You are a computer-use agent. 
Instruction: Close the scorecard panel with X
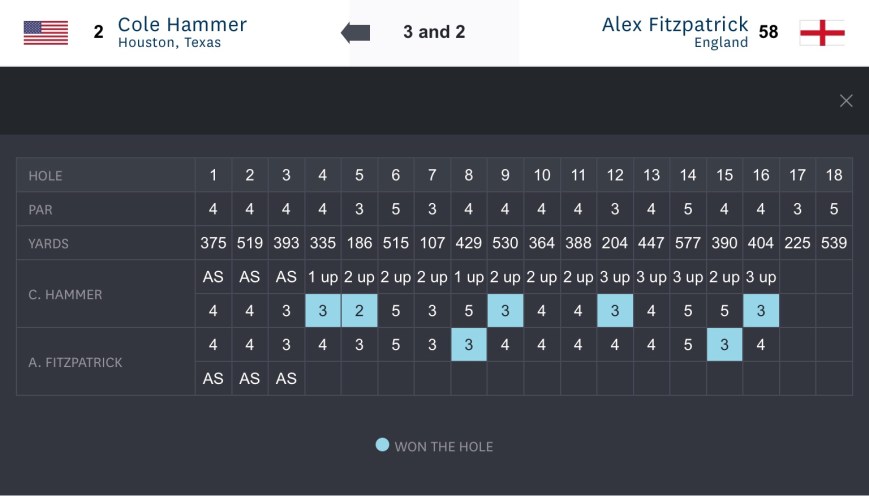pos(846,100)
